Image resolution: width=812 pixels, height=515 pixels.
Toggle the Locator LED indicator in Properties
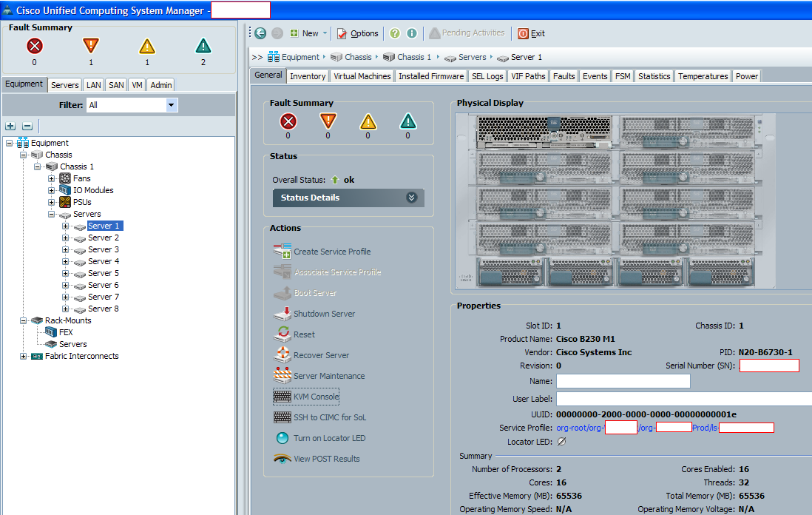(561, 442)
